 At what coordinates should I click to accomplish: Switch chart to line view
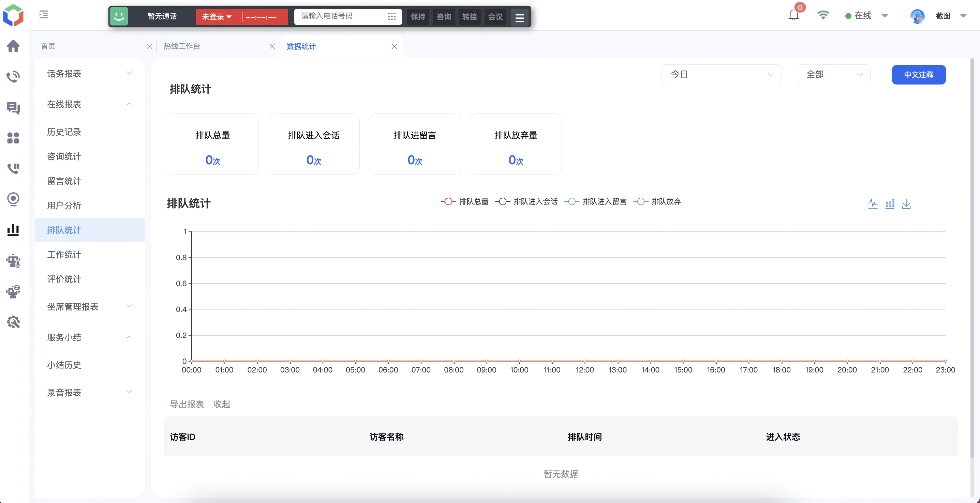[873, 204]
